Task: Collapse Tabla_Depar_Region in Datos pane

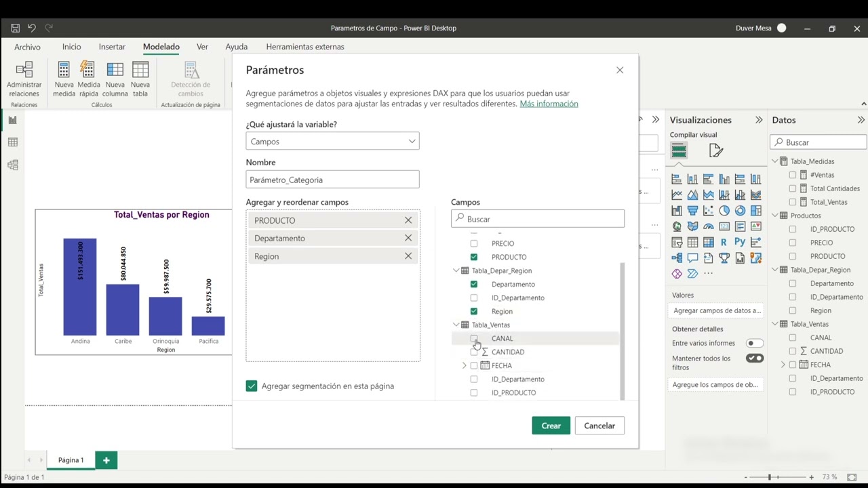Action: coord(775,270)
